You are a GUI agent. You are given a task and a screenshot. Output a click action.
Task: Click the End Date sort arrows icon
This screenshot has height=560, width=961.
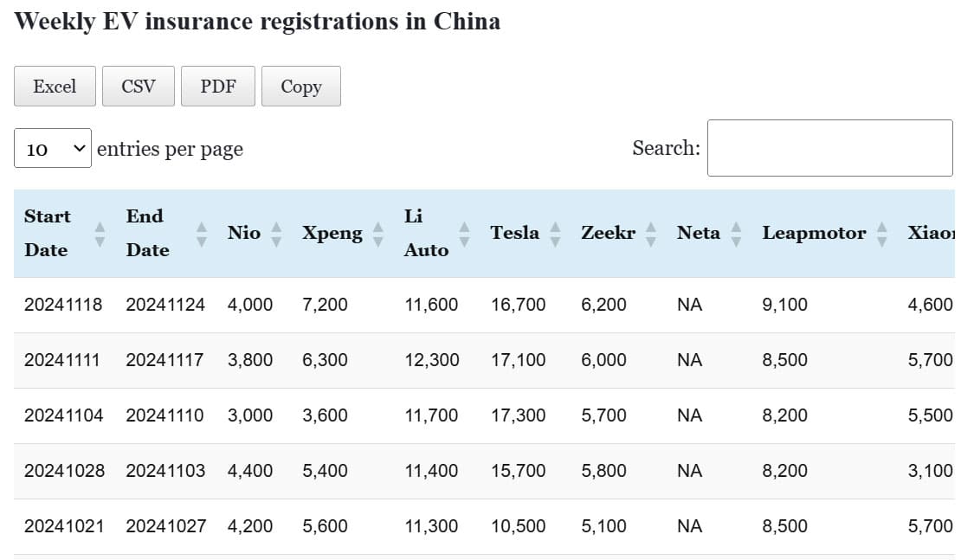pos(202,234)
